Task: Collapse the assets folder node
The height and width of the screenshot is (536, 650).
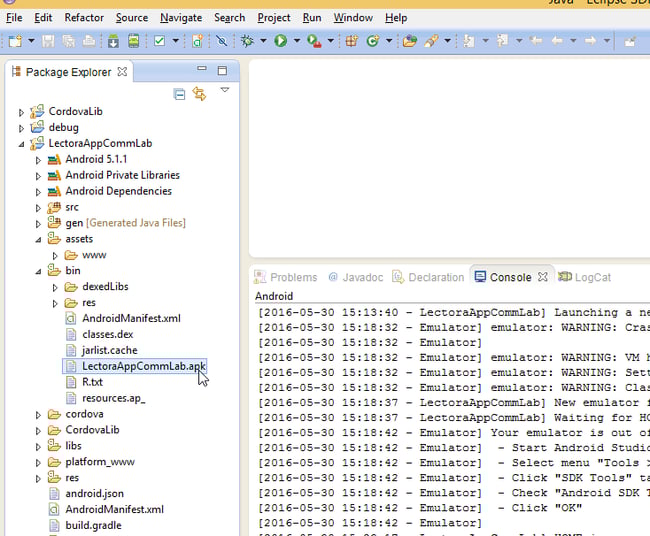Action: 38,240
